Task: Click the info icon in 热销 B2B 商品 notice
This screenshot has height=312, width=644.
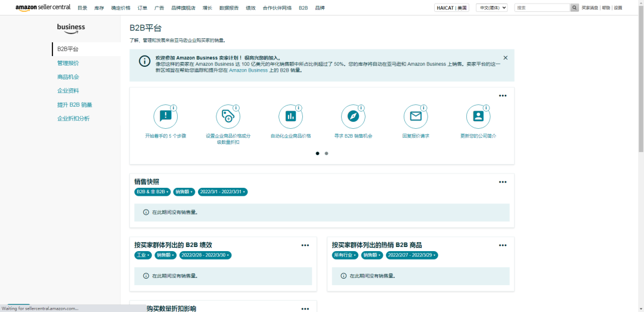Action: 343,276
